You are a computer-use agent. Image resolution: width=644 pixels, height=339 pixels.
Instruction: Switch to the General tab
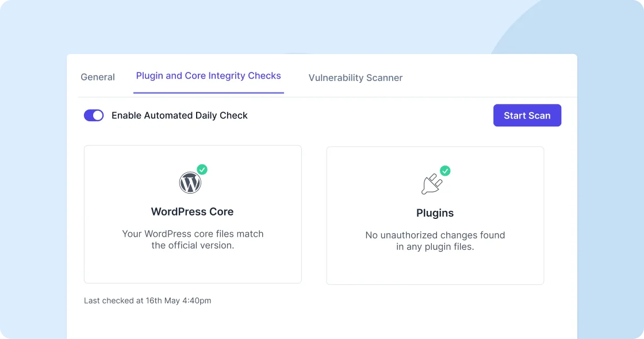[x=98, y=77]
